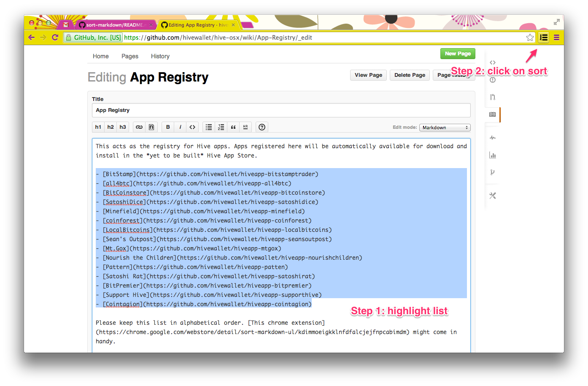Viewport: 588px width, 386px height.
Task: Insert h3 heading
Action: [x=123, y=127]
